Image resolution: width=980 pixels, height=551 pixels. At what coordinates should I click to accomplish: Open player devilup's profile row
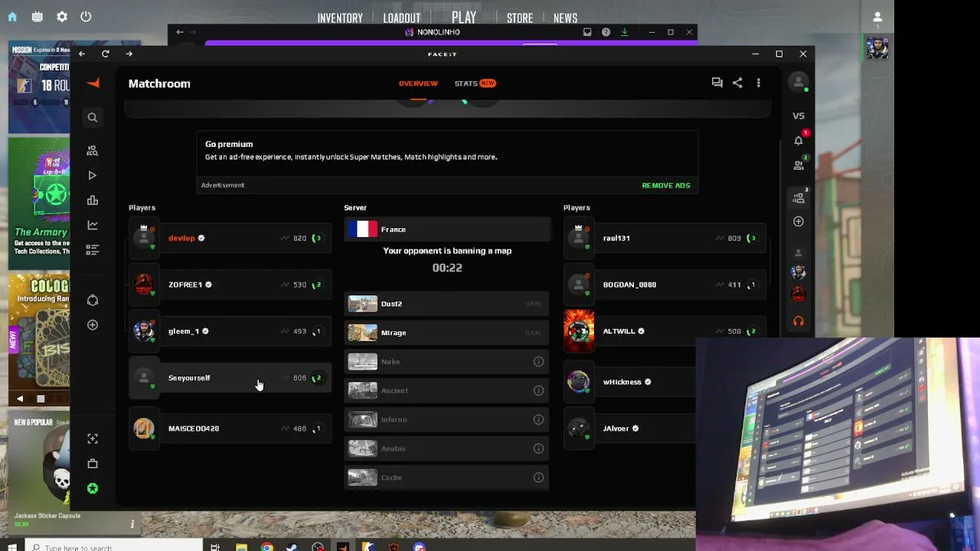pos(230,238)
